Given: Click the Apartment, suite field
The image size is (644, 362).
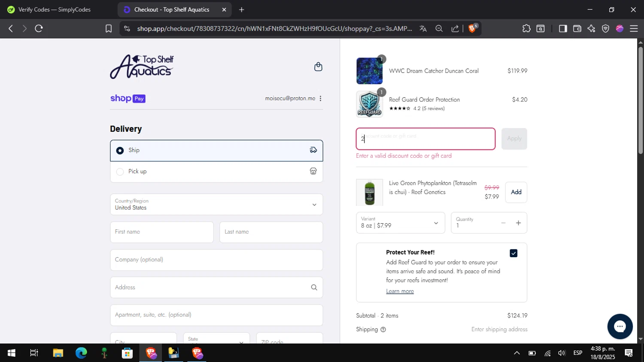Looking at the screenshot, I should point(216,315).
